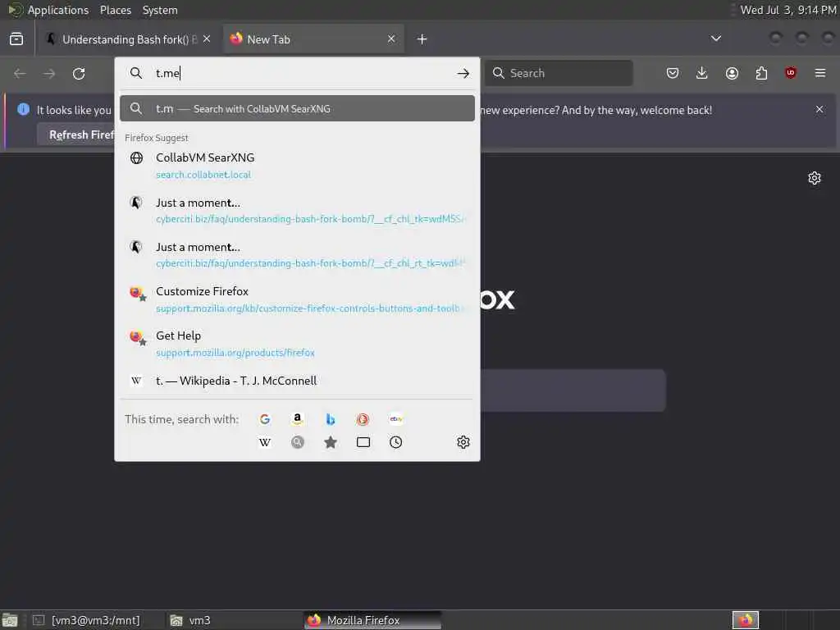Image resolution: width=840 pixels, height=630 pixels.
Task: Open the Just a moment cf_chl_tk suggestion
Action: click(297, 211)
